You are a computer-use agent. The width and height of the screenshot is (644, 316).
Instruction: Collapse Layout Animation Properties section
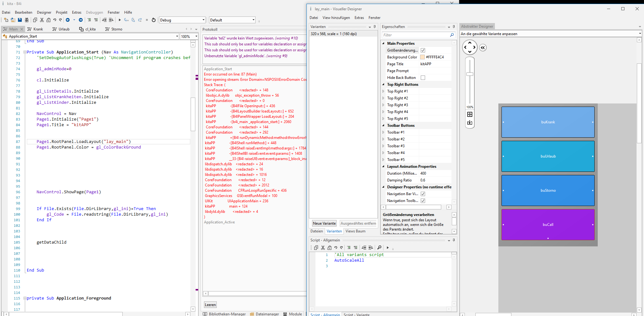383,167
